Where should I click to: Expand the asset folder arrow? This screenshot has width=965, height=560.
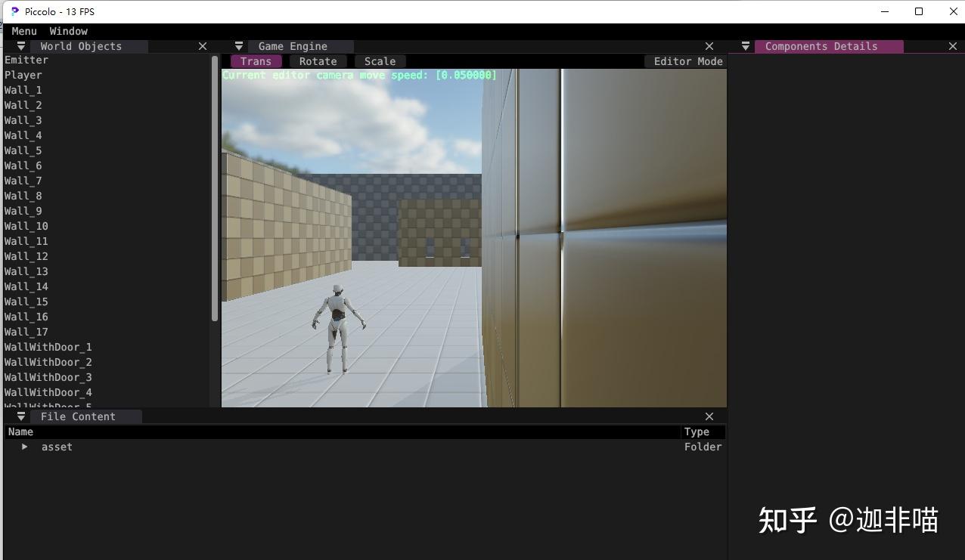[x=24, y=447]
